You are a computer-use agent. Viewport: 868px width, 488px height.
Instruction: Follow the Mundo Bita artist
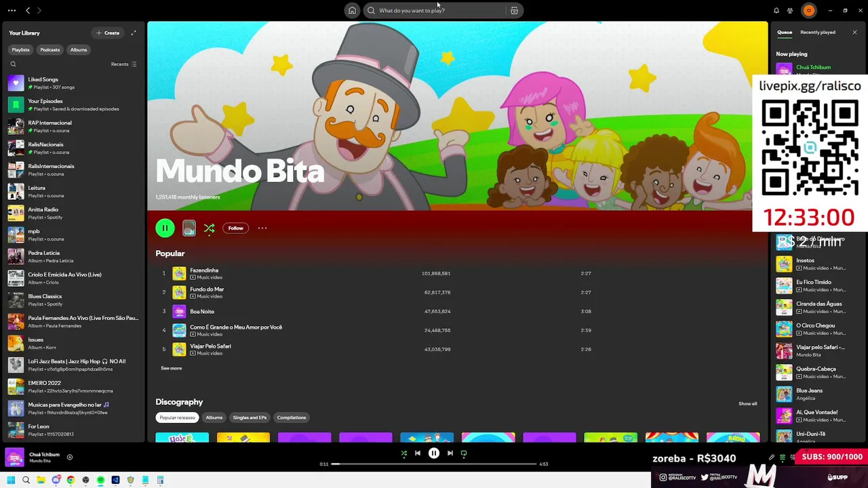coord(235,228)
